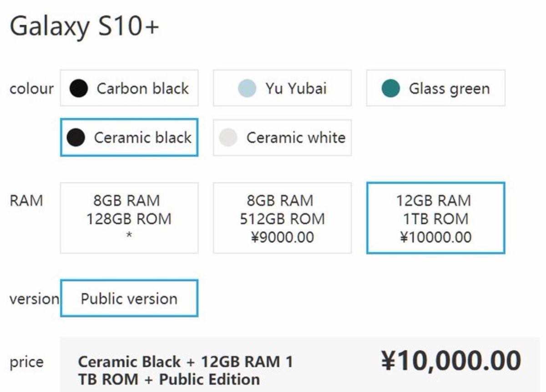Select the Glass green colour option
This screenshot has width=546, height=392.
(x=435, y=89)
